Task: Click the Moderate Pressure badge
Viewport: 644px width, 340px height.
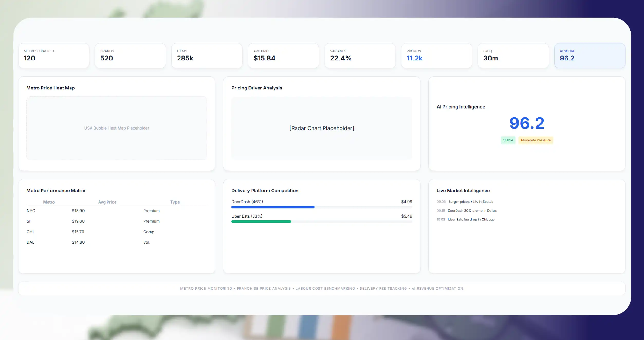Action: (536, 140)
